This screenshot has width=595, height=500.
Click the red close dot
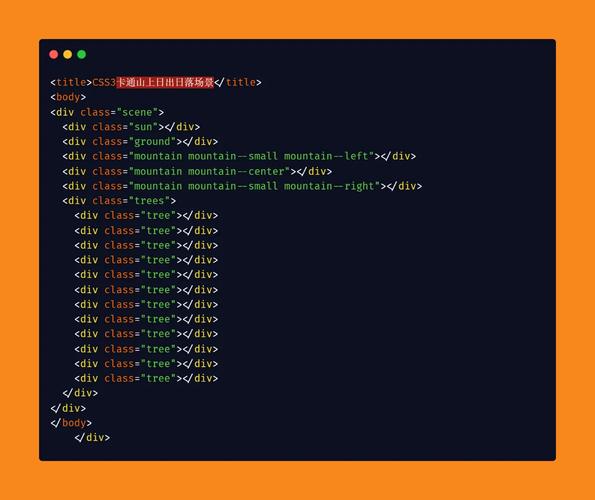pos(54,54)
